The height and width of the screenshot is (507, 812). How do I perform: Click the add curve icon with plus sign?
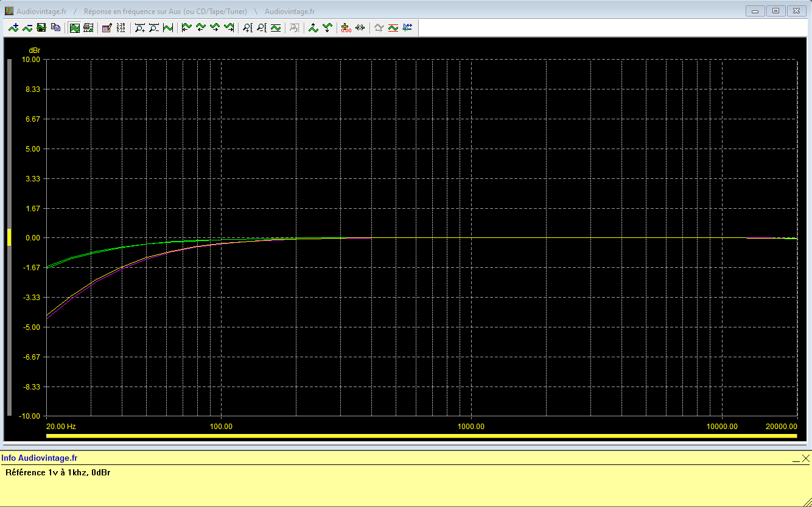(13, 27)
